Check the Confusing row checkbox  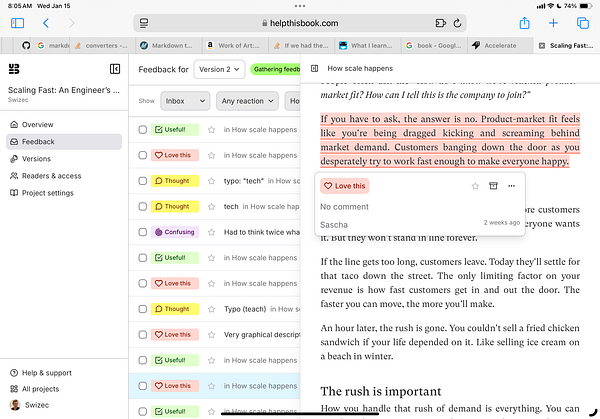143,232
